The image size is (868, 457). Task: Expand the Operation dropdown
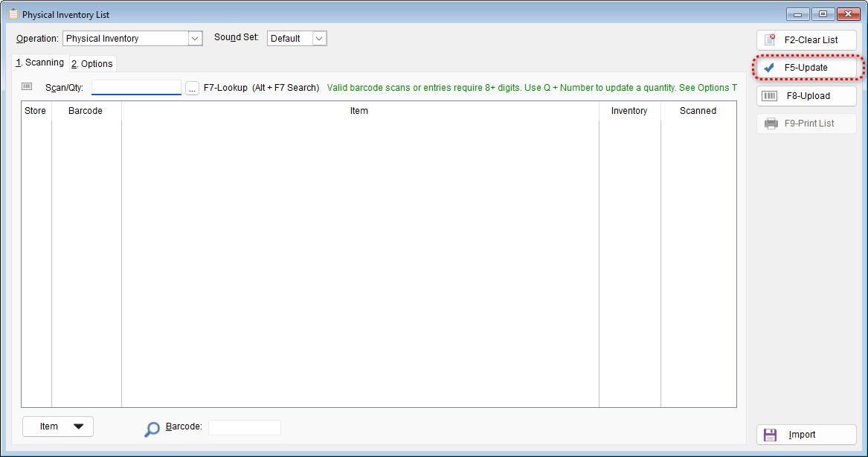pyautogui.click(x=195, y=39)
